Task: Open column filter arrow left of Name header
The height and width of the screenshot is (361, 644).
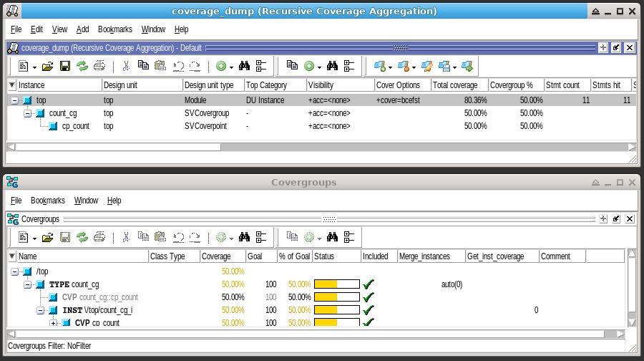Action: (x=12, y=256)
